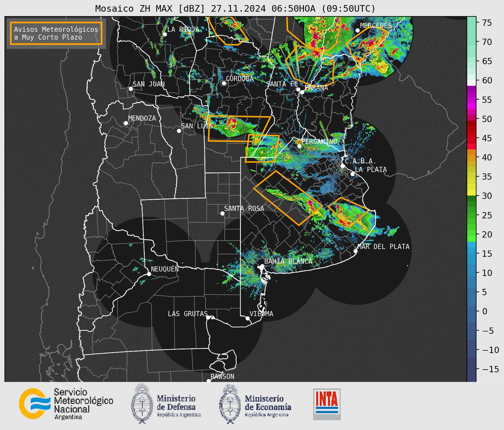Select the PARANA city label

[316, 88]
